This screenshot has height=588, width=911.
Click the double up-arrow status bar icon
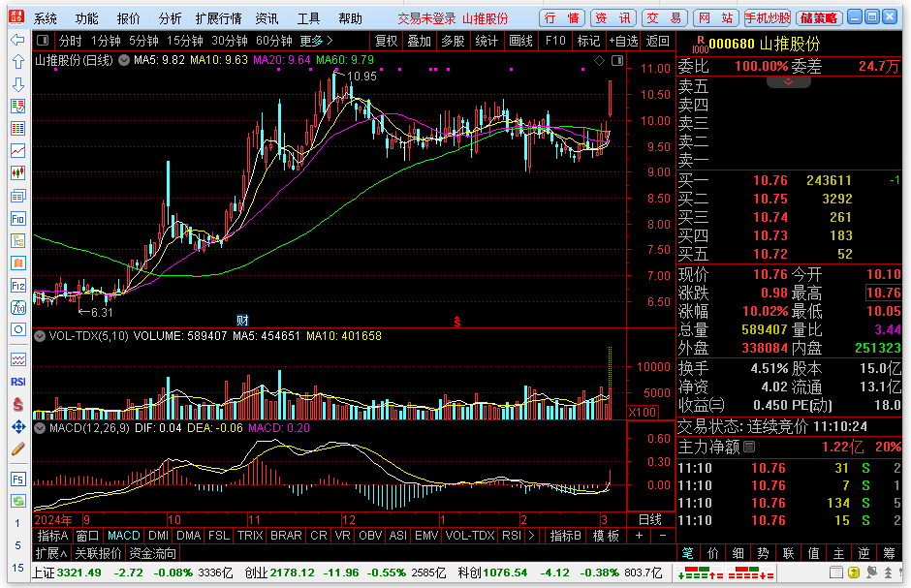pyautogui.click(x=889, y=573)
